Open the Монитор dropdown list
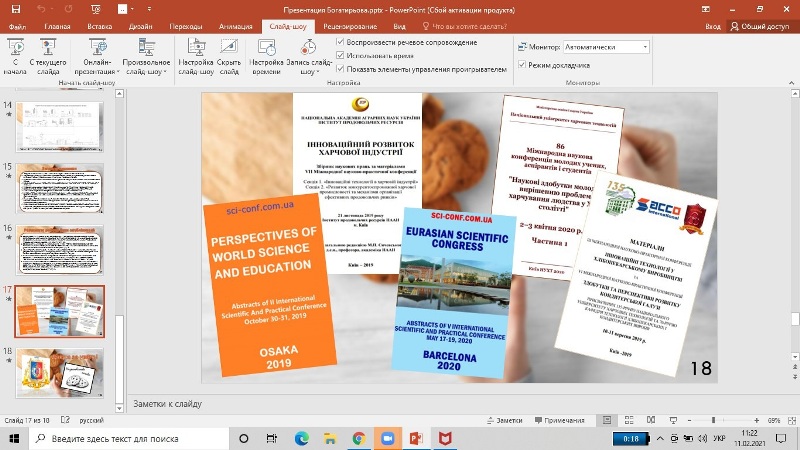The image size is (800, 450). coord(645,47)
